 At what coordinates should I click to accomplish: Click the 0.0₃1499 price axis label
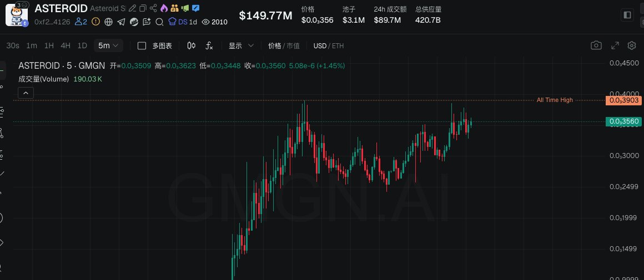(624, 250)
